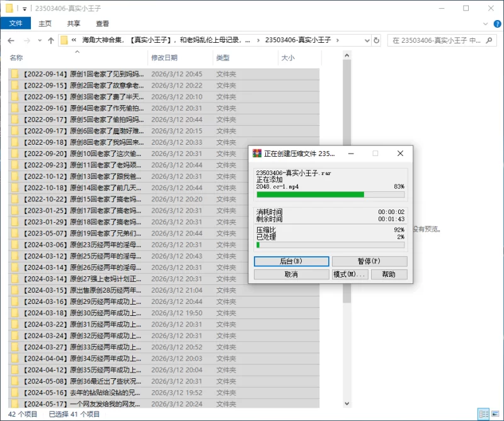Screen dimensions: 504x421
Task: Select the 【2024-04-04】 原创34 folder row
Action: click(164, 359)
